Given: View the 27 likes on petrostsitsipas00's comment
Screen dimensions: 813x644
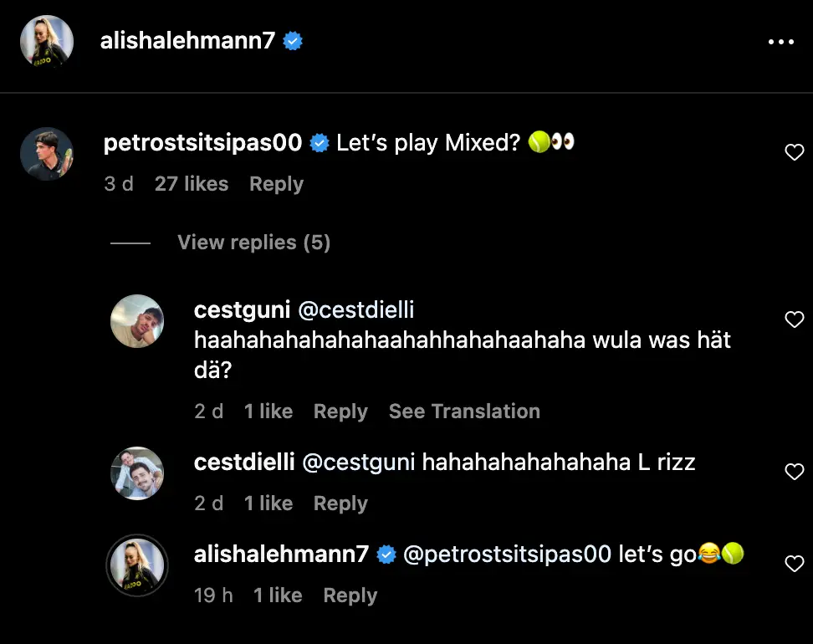Looking at the screenshot, I should (192, 184).
